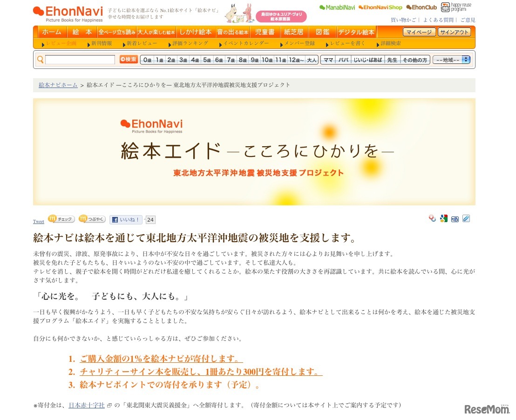516x420 pixels.
Task: Click the mixi つぶやく share button
Action: [92, 219]
